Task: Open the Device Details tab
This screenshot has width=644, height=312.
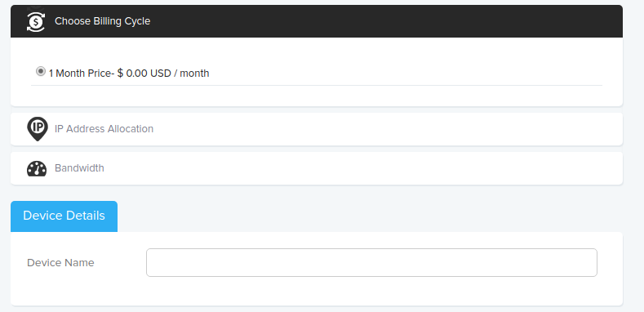Action: 64,216
